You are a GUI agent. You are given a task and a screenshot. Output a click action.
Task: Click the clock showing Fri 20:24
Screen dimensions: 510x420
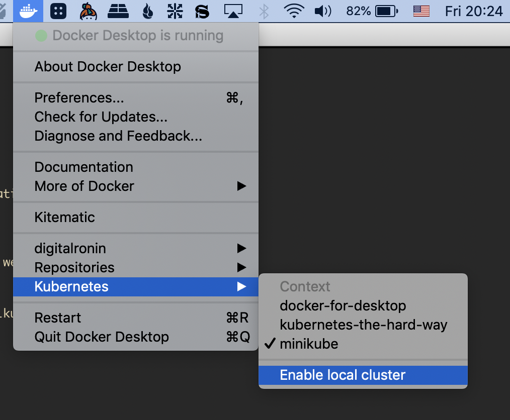coord(474,11)
